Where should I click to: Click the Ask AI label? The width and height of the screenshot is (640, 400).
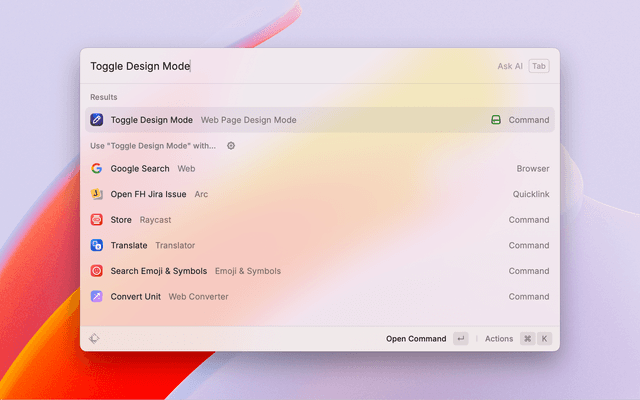[x=510, y=66]
